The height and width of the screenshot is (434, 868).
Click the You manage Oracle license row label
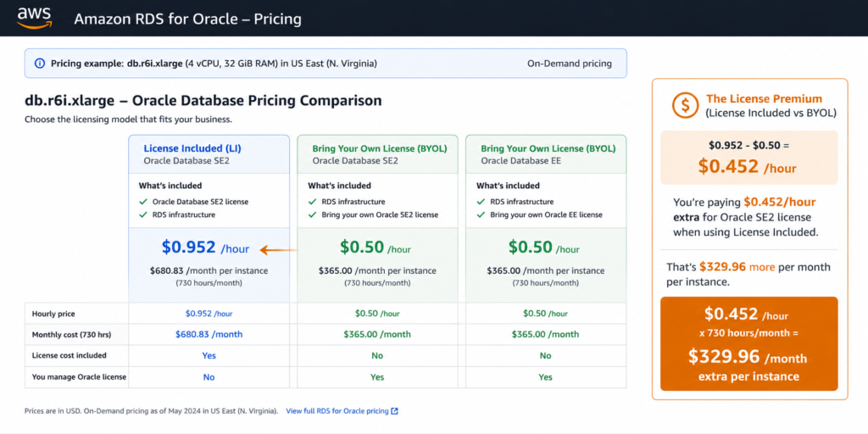[79, 377]
